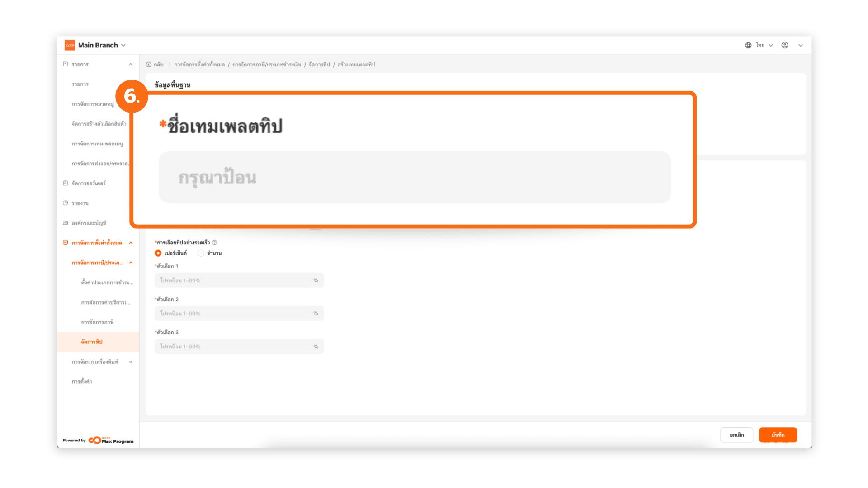Click the จัดการออร์เดอร์ clipboard icon
868x488 pixels.
tap(66, 183)
